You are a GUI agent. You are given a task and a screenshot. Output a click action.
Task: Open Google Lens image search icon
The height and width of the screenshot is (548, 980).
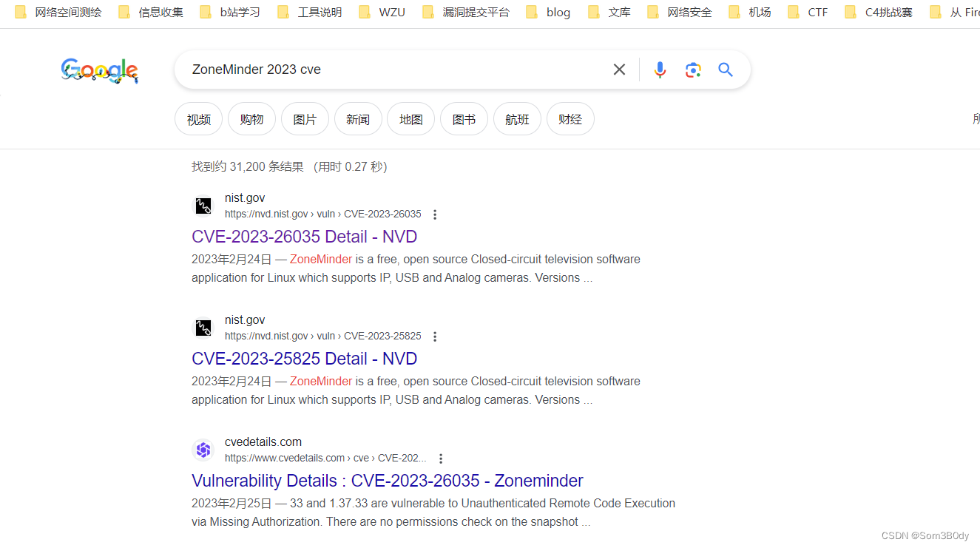coord(693,70)
